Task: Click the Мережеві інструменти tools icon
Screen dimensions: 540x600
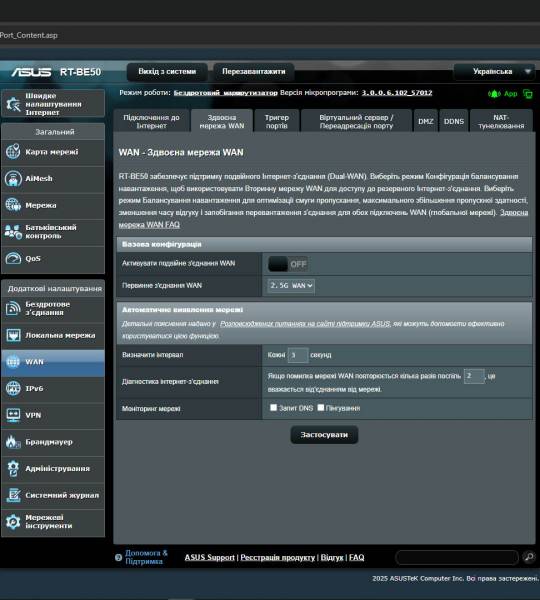Action: click(x=13, y=522)
